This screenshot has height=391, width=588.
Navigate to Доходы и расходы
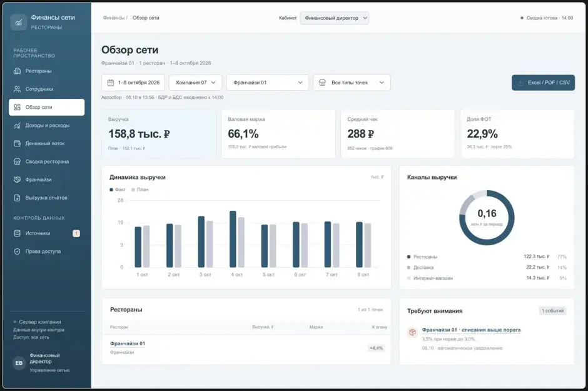[46, 125]
